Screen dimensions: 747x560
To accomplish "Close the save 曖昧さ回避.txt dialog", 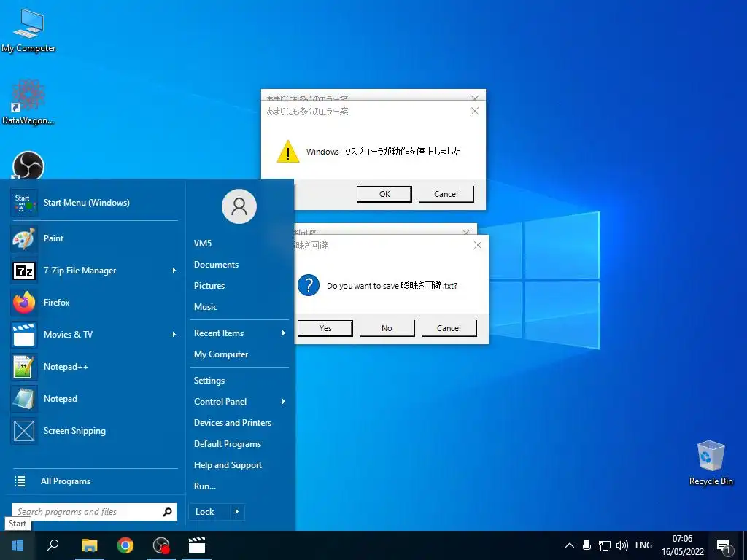I will pyautogui.click(x=477, y=245).
